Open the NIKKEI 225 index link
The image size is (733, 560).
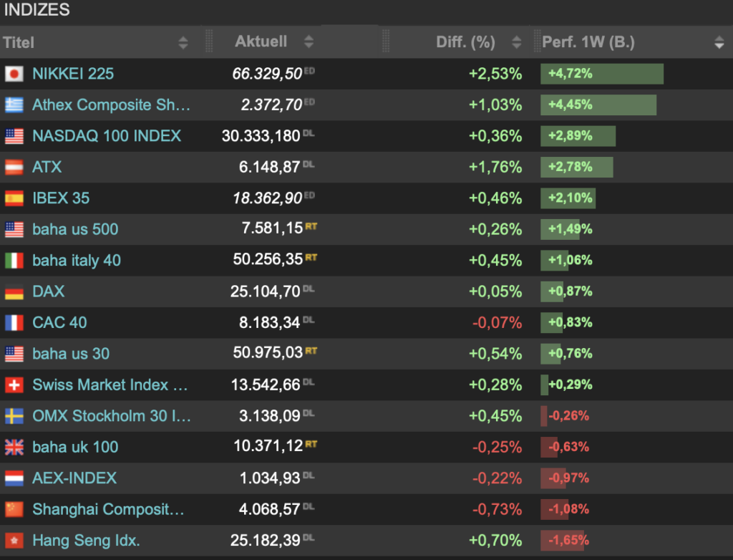[x=73, y=74]
